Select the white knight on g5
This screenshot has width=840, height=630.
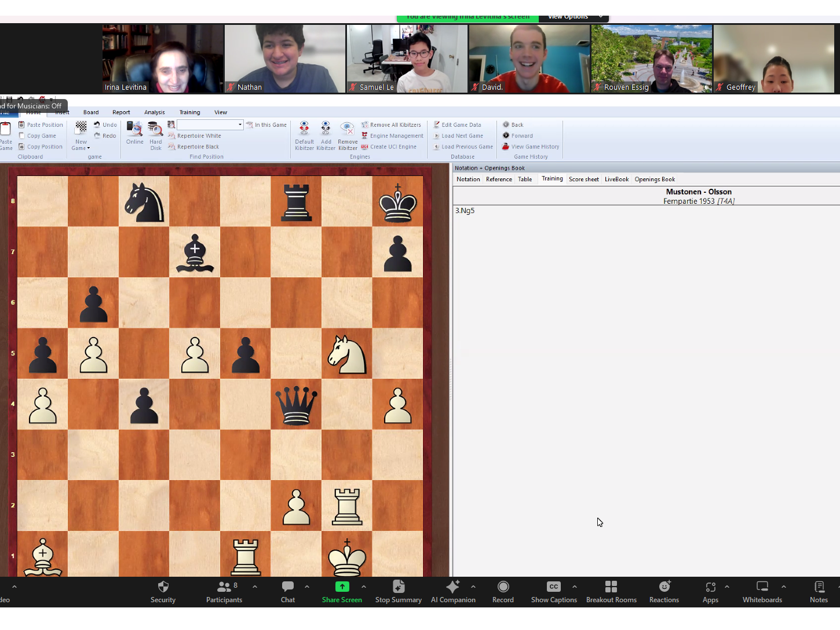(x=346, y=354)
